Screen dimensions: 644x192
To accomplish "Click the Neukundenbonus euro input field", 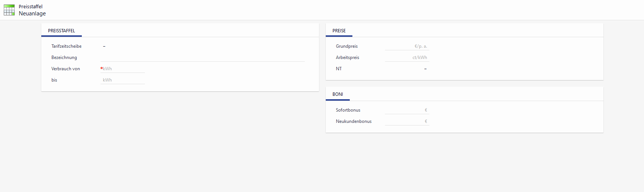I will tap(407, 121).
